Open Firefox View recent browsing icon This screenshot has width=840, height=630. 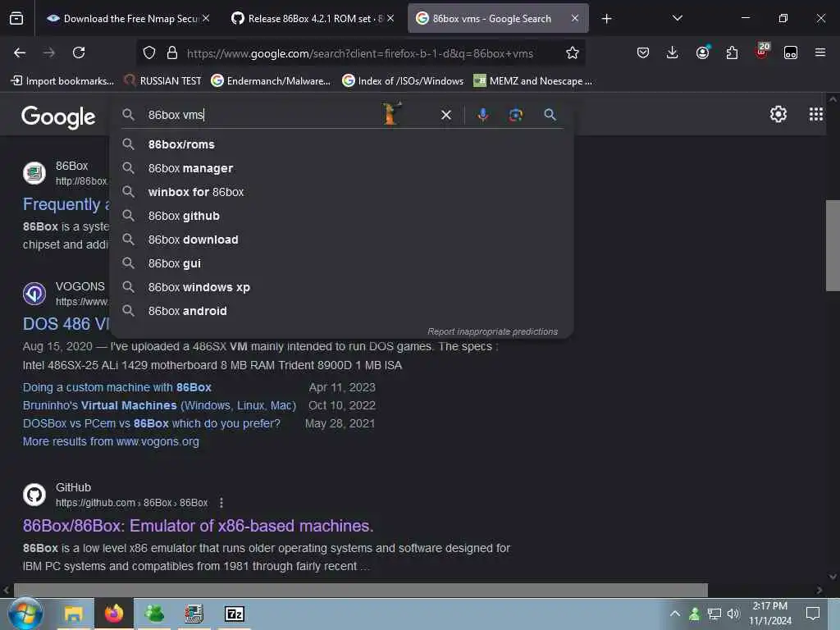pos(16,19)
